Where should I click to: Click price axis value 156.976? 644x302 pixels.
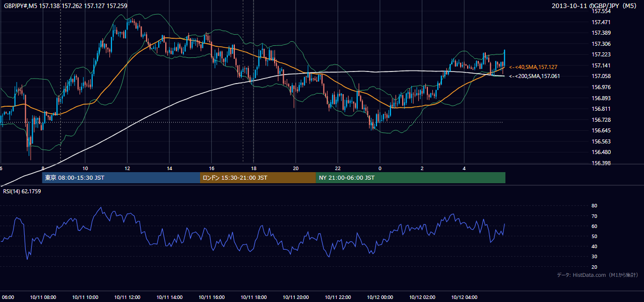pyautogui.click(x=601, y=87)
